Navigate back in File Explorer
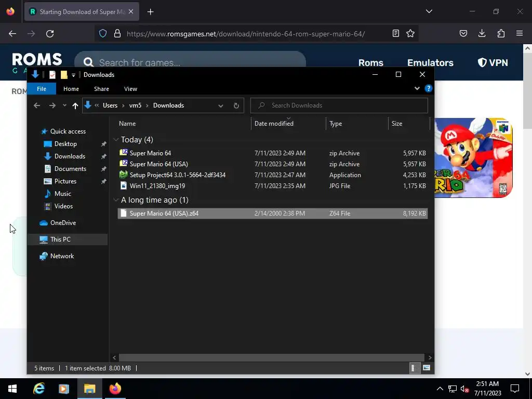The height and width of the screenshot is (399, 532). [37, 105]
